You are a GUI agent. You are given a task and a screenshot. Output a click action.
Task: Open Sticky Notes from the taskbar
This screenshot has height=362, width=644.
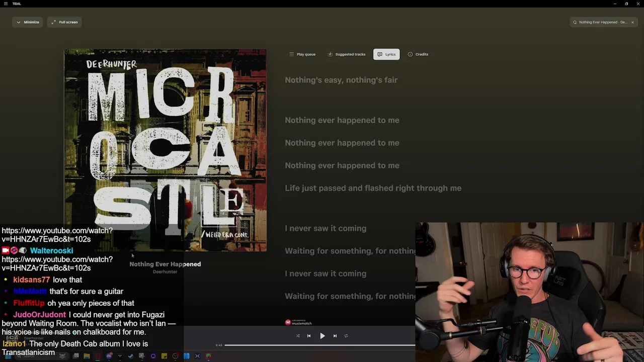(x=164, y=356)
